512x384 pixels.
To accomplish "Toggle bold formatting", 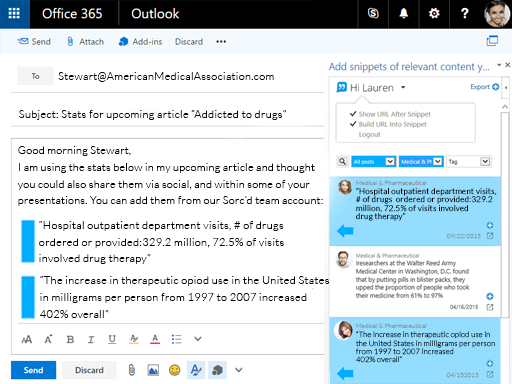I will tap(70, 339).
